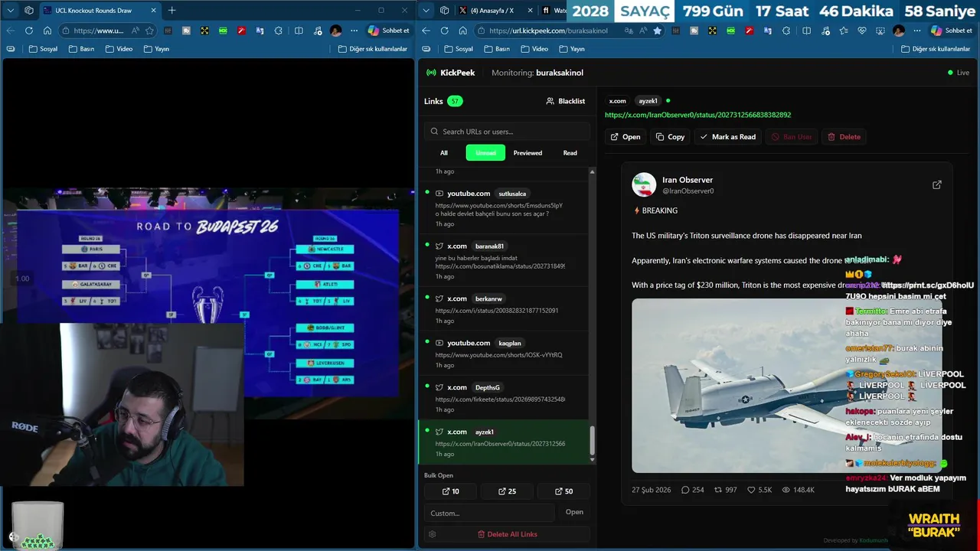Expand Diğer sık kullanılanlar in KickPeek window
The height and width of the screenshot is (551, 980).
(x=936, y=49)
